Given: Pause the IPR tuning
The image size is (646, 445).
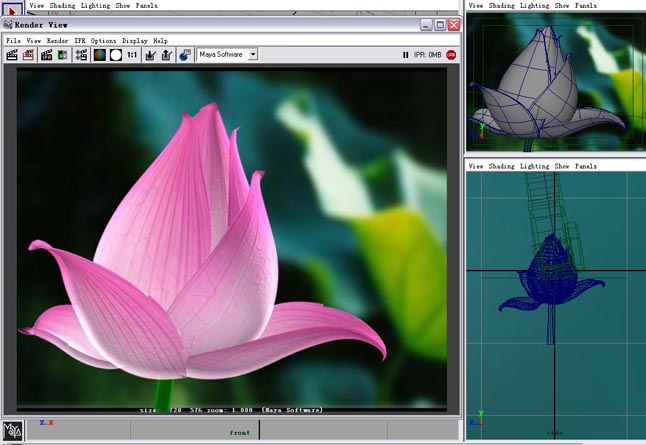Looking at the screenshot, I should (405, 55).
